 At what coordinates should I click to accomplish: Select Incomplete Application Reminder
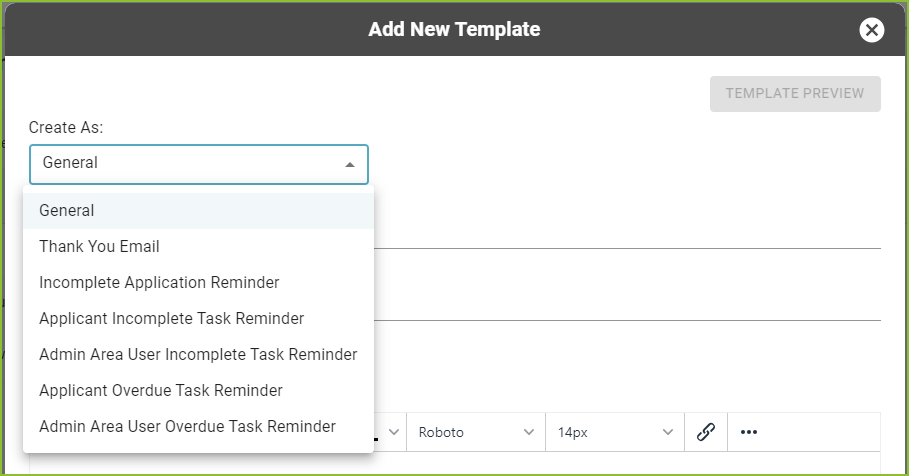[x=198, y=282]
